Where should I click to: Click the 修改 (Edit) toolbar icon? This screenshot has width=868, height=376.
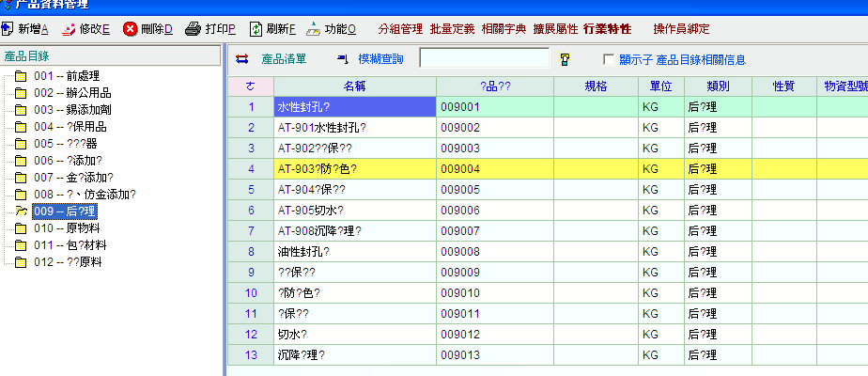[x=69, y=29]
